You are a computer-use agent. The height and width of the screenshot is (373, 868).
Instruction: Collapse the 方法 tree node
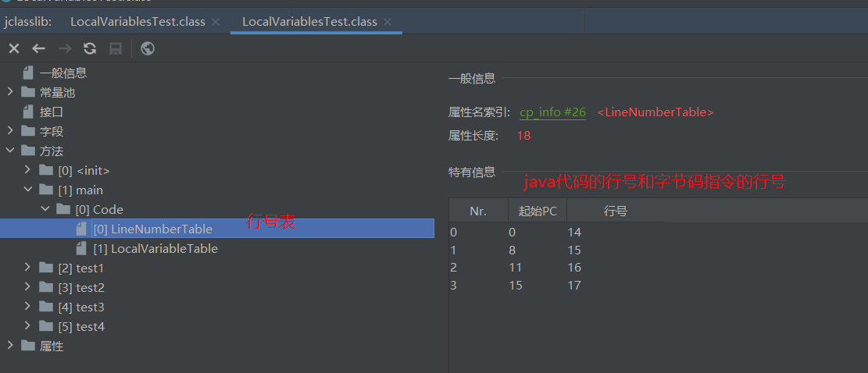(x=10, y=151)
